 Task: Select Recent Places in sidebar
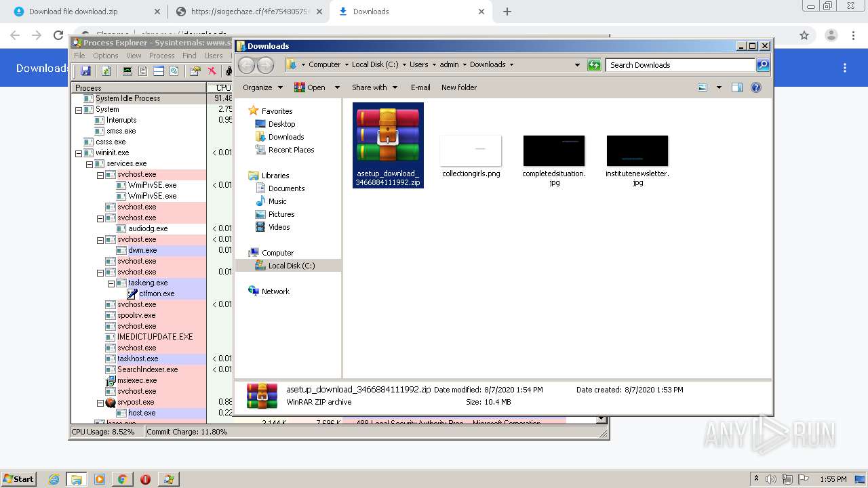point(291,150)
